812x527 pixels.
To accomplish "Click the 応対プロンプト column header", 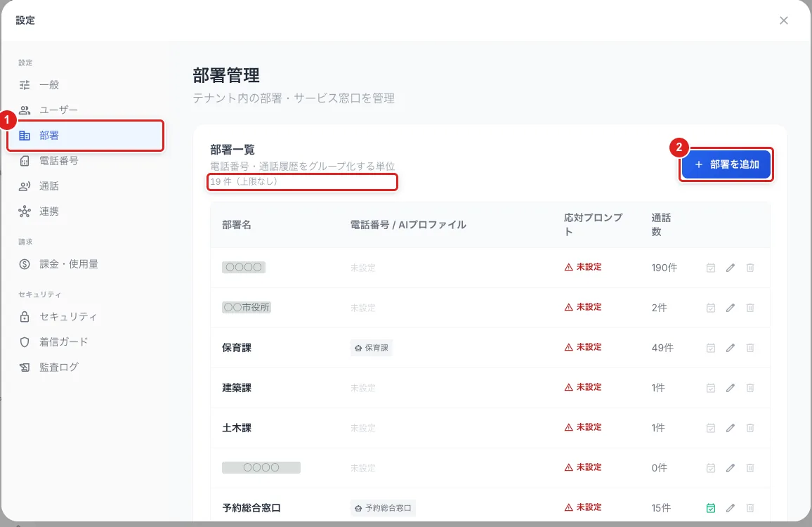I will click(x=593, y=224).
